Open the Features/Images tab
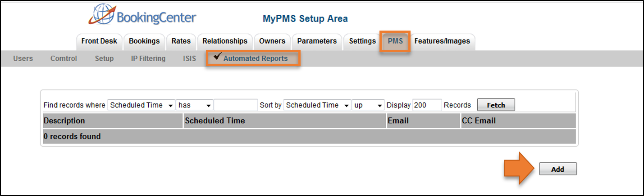 (442, 41)
